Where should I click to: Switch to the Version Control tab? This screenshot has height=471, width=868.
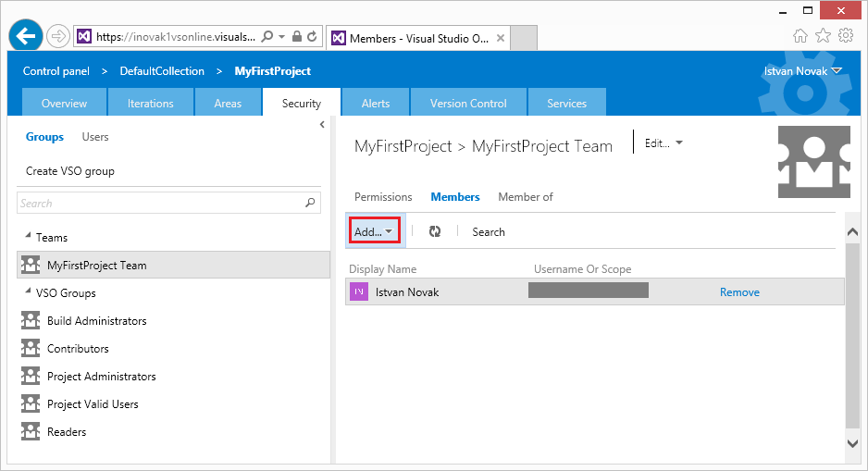tap(468, 103)
